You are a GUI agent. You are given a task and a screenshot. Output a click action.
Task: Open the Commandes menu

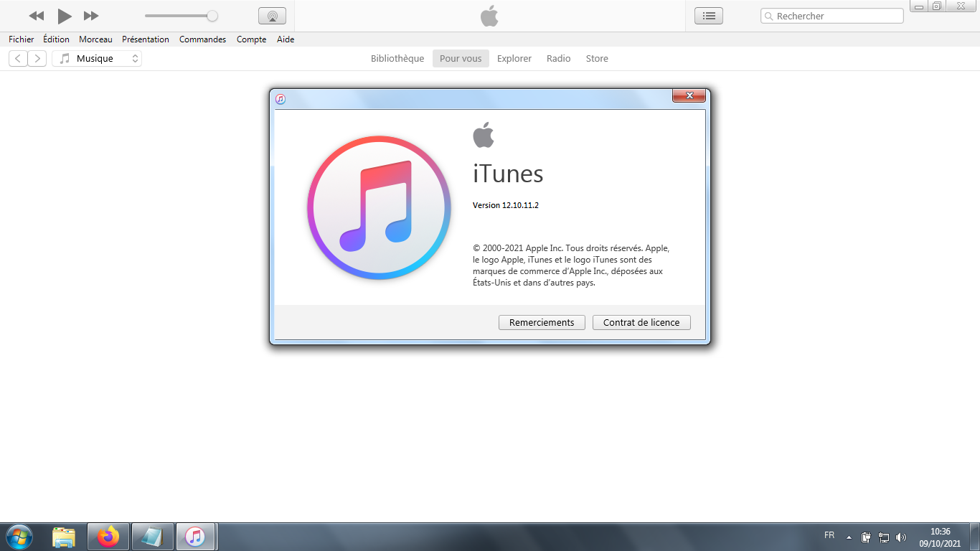[202, 39]
